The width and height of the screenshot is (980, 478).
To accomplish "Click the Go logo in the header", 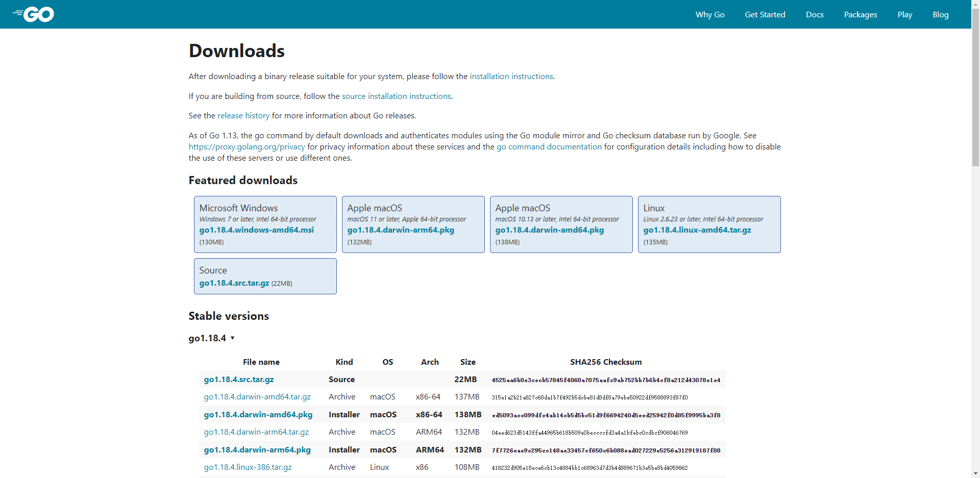I will click(x=33, y=14).
